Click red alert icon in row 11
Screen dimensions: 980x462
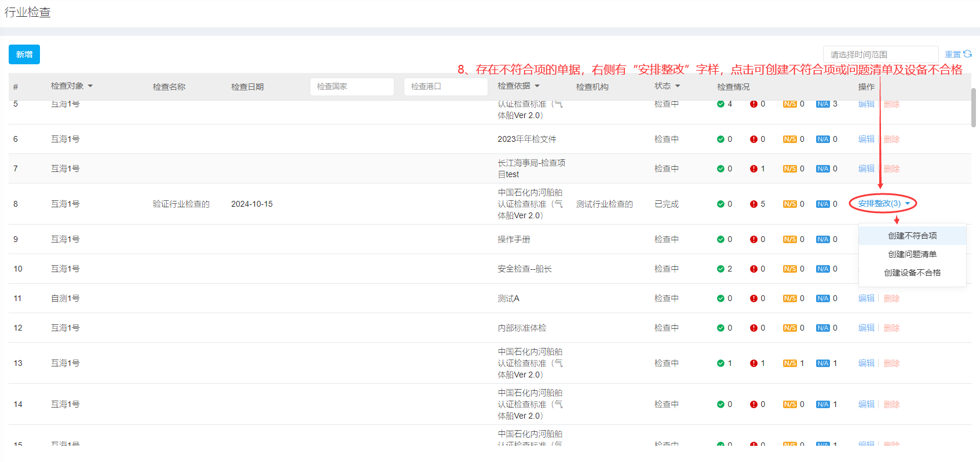(x=754, y=298)
